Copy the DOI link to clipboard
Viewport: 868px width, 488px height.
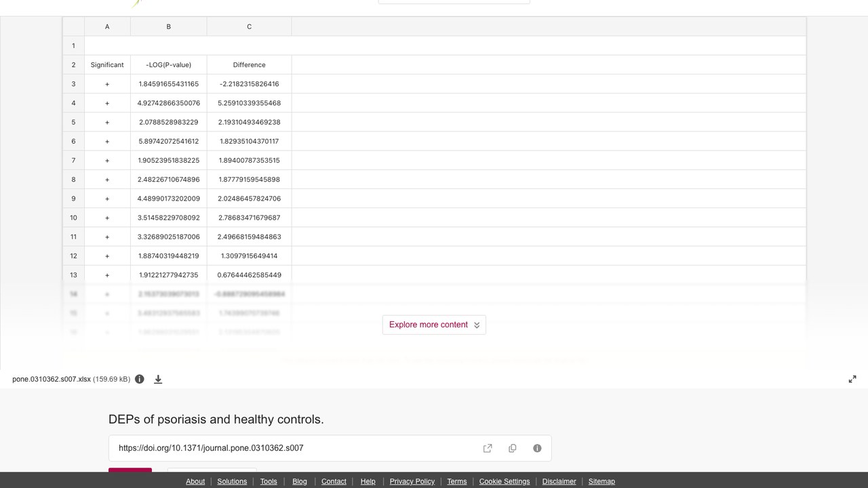pos(513,448)
